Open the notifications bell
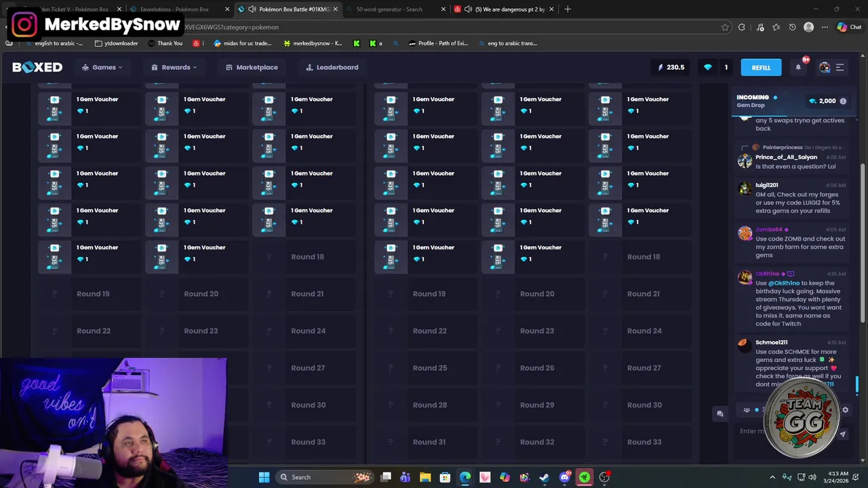The image size is (868, 488). [798, 67]
